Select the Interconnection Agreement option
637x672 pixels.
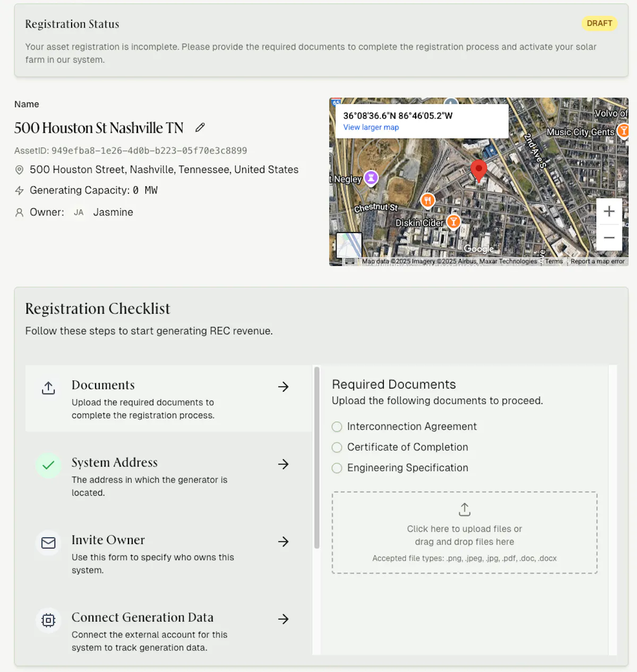[337, 427]
